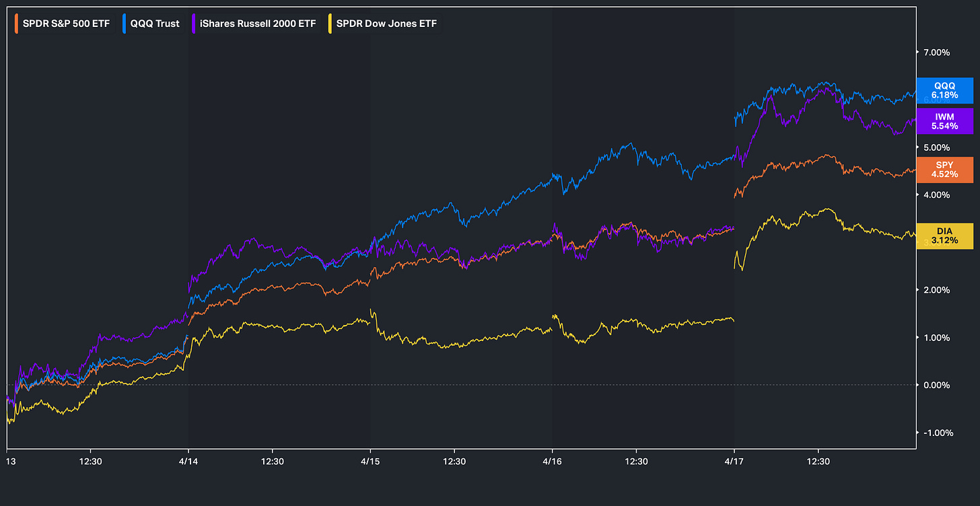Click the 0.00% y-axis label

936,385
